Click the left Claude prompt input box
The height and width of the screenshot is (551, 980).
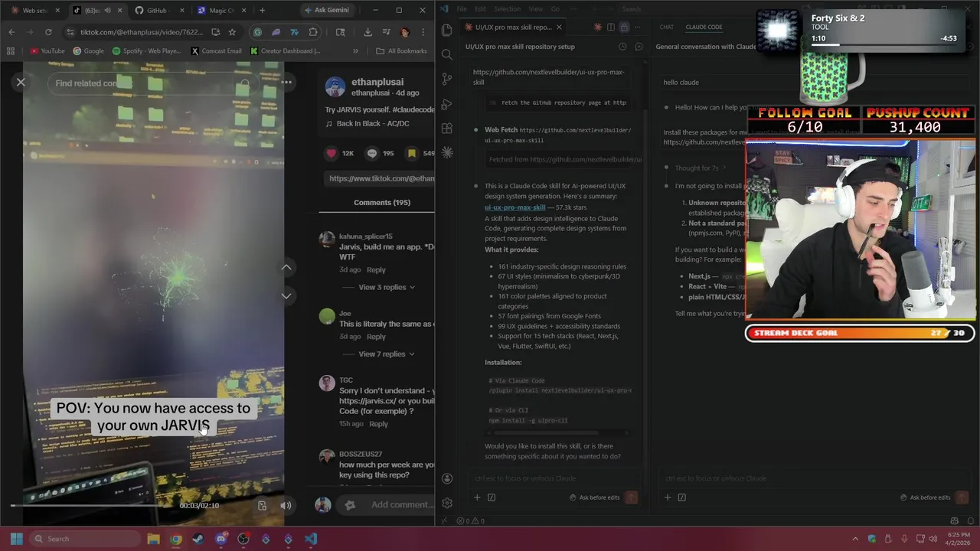[x=555, y=478]
